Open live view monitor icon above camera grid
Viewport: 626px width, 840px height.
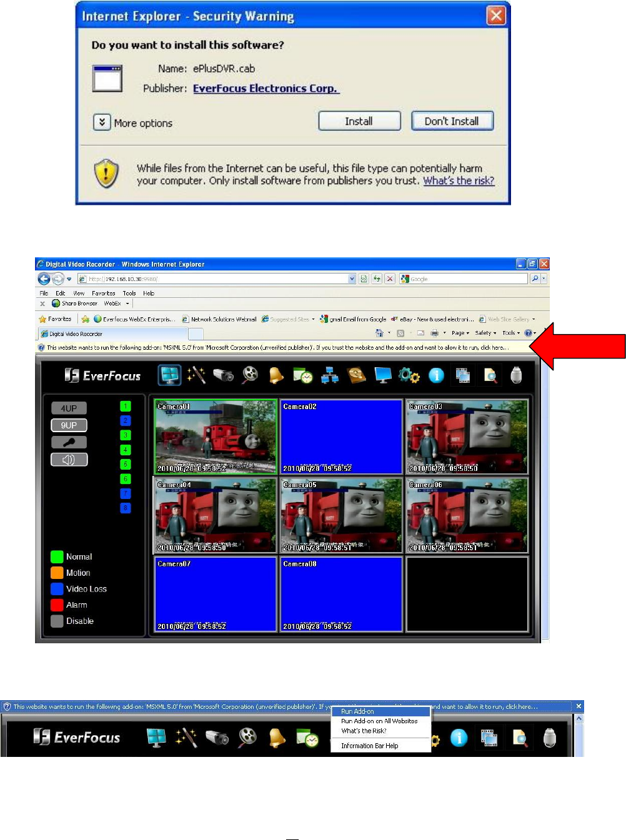[170, 375]
